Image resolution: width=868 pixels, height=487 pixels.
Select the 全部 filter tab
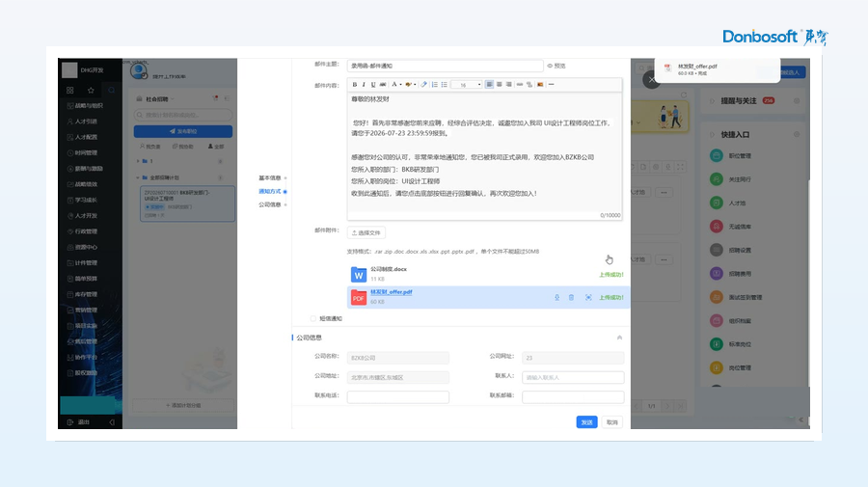pyautogui.click(x=216, y=147)
